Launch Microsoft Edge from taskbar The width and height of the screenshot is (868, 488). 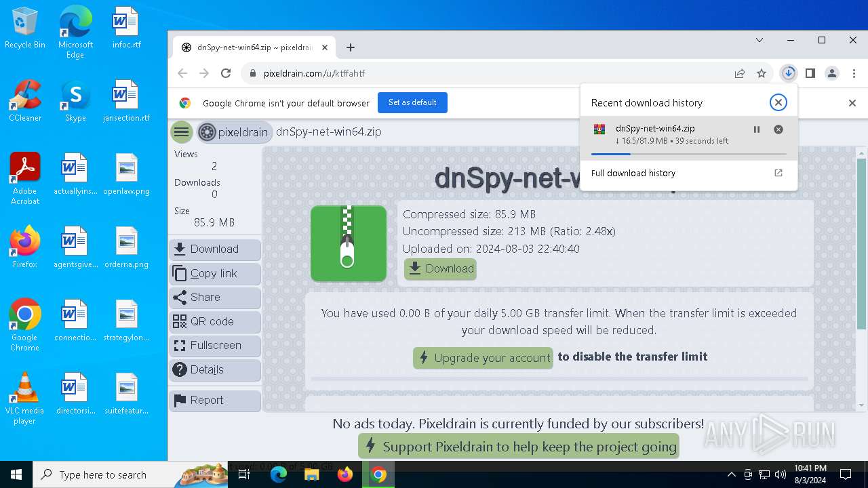click(x=279, y=474)
